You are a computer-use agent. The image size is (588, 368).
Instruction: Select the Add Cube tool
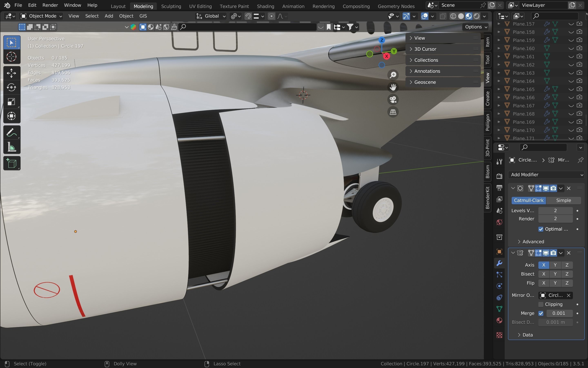pyautogui.click(x=12, y=163)
